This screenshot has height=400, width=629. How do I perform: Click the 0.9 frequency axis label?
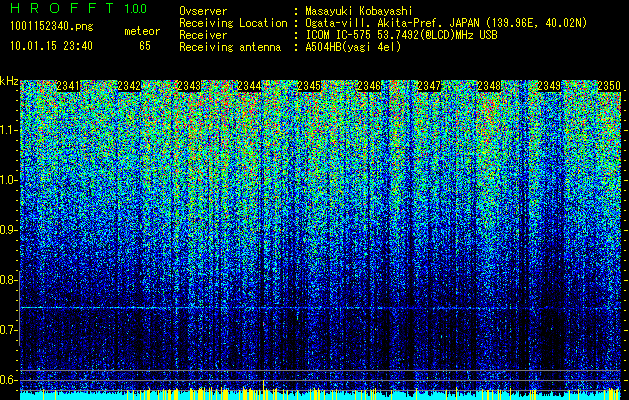[x=7, y=230]
